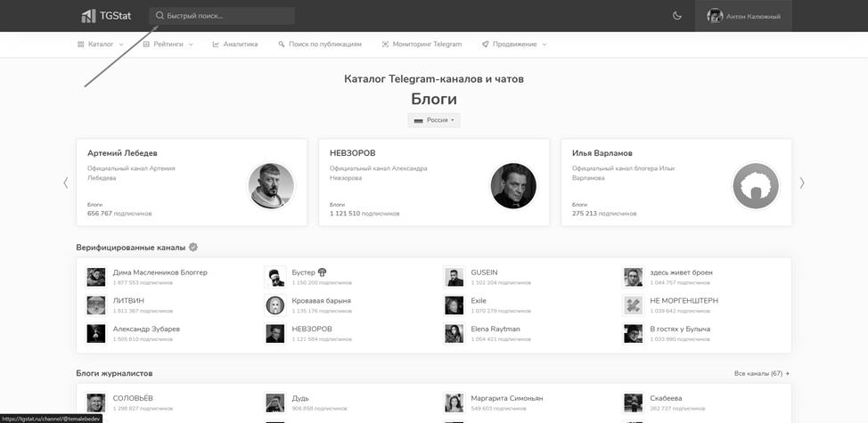Click the НЕВЗОРОВ featured card avatar
Image resolution: width=868 pixels, height=423 pixels.
pos(513,185)
